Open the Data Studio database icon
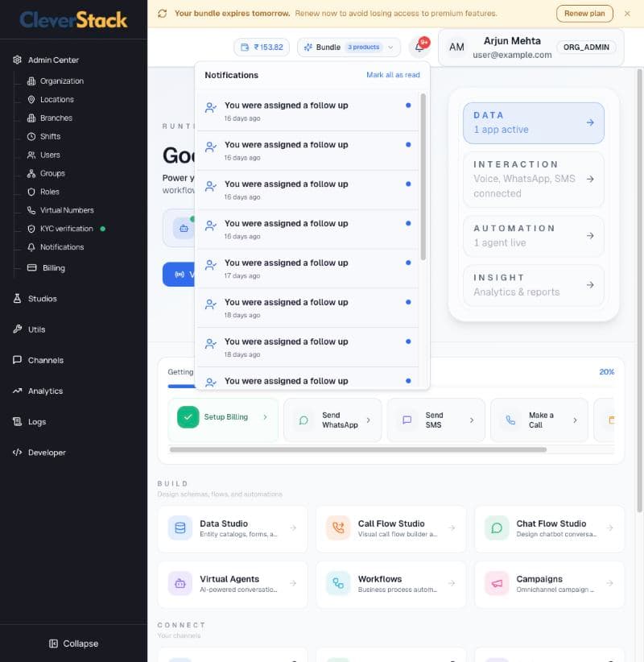 [180, 528]
